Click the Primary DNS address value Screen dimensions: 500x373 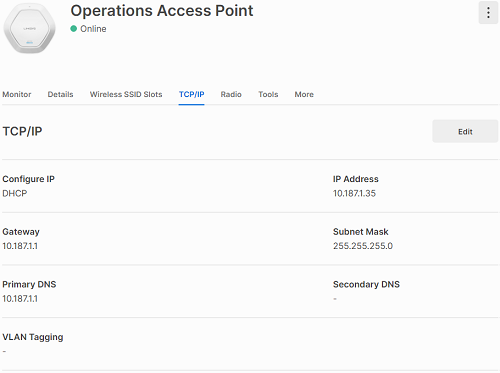[x=20, y=299]
